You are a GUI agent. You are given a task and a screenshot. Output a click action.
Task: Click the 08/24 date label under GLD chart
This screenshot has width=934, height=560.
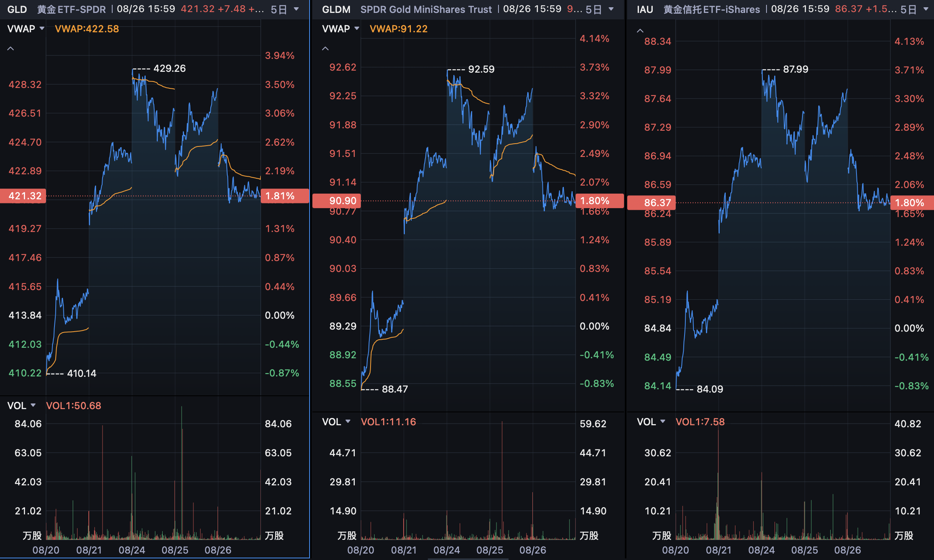pos(132,550)
